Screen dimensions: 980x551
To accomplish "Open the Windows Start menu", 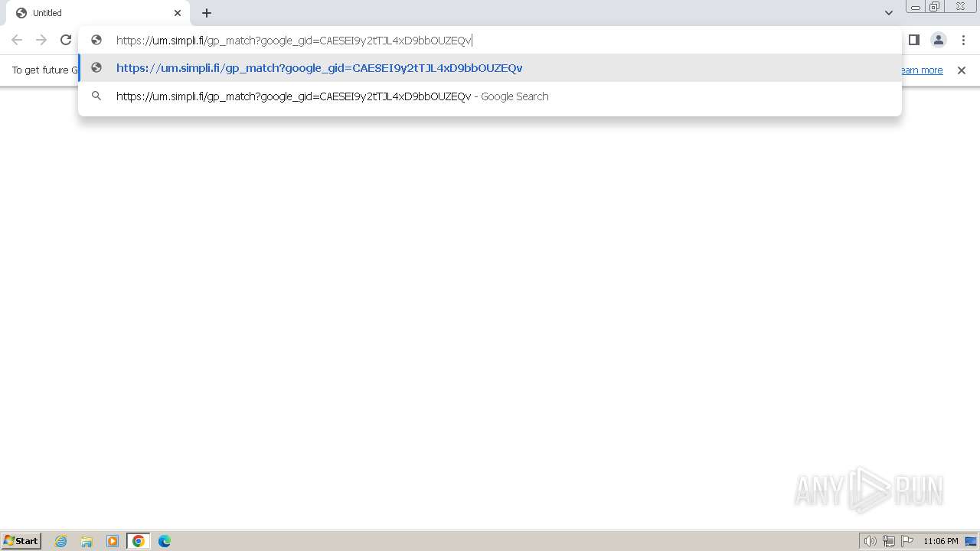I will point(21,541).
